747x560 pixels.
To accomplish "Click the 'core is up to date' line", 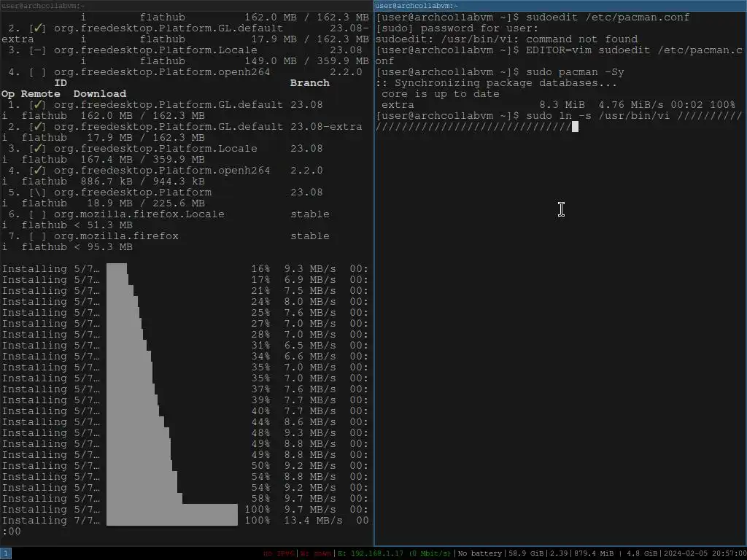I will point(440,94).
